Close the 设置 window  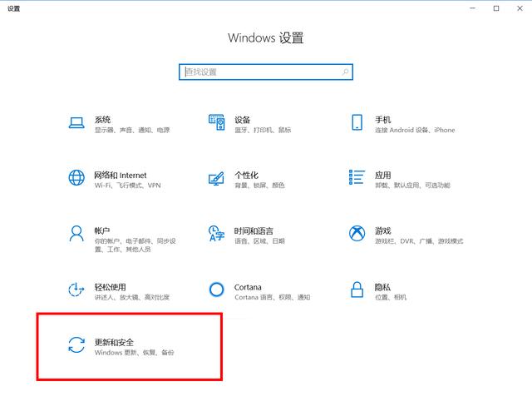coord(520,8)
